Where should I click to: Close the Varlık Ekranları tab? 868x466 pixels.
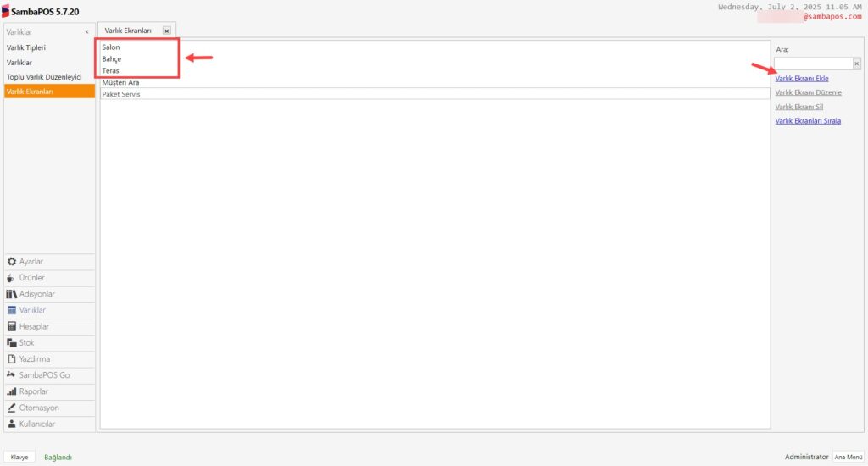pos(167,31)
